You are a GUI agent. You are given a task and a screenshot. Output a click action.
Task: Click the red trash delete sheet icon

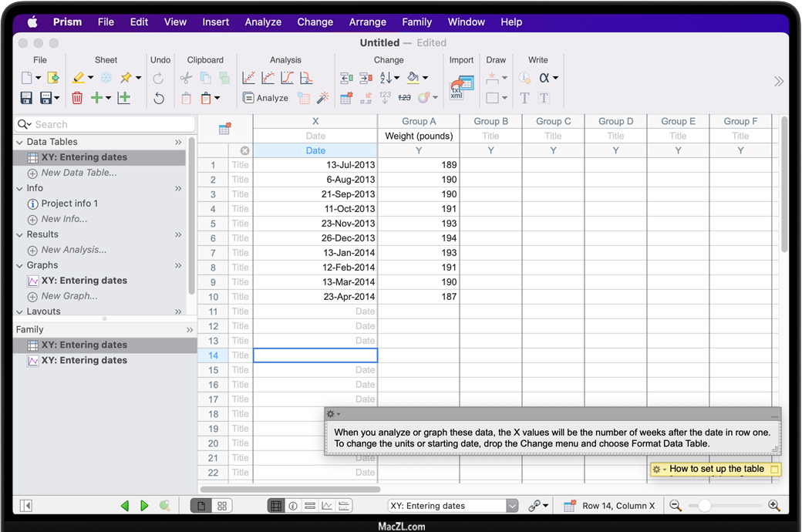tap(77, 98)
